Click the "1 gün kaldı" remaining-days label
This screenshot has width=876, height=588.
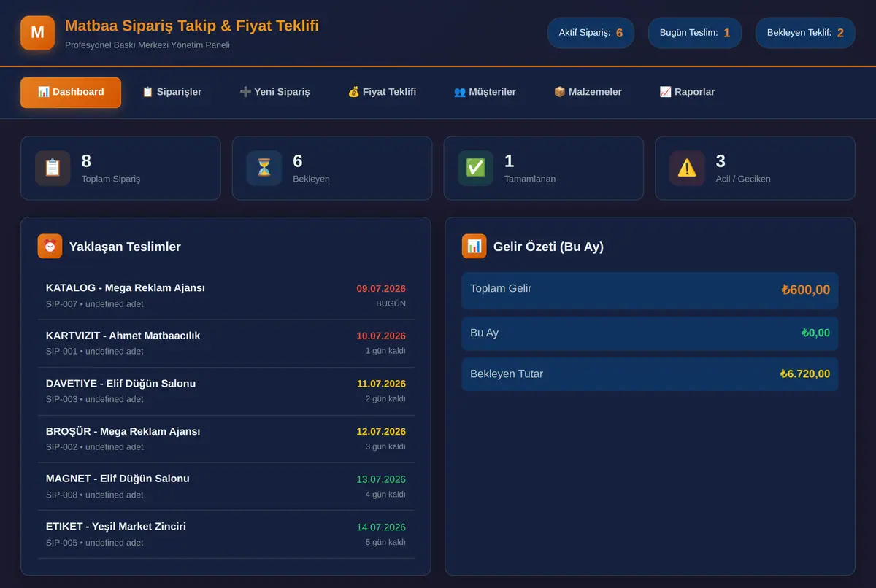pos(385,351)
